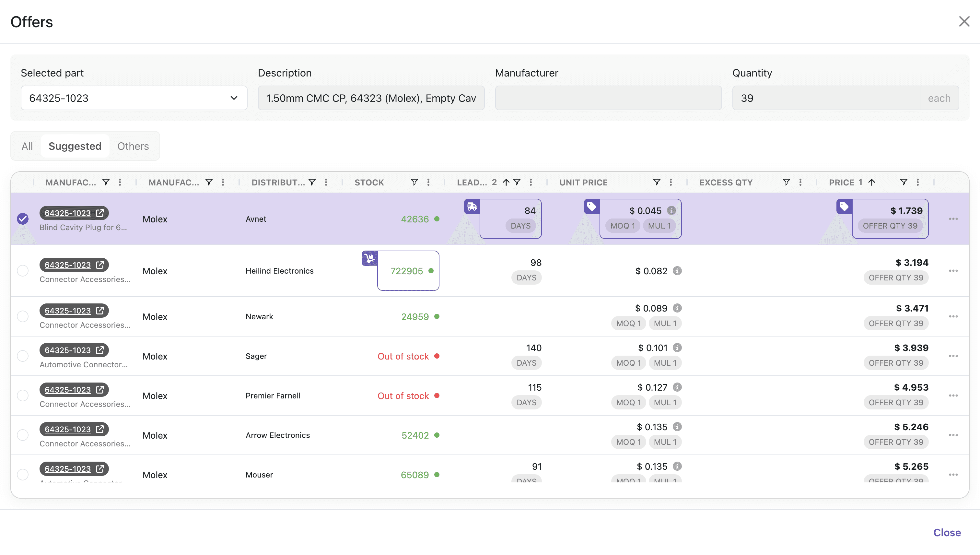The width and height of the screenshot is (980, 555).
Task: Deselect the checked Avnet offer
Action: point(23,219)
